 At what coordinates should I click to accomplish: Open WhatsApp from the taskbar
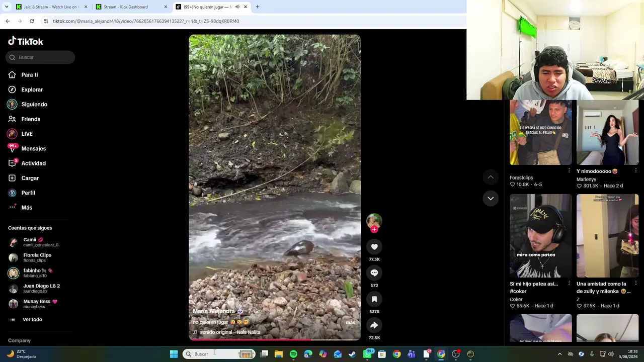[x=367, y=354]
